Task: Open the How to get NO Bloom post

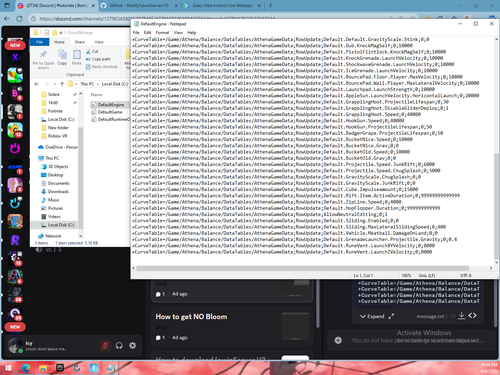Action: click(232, 327)
